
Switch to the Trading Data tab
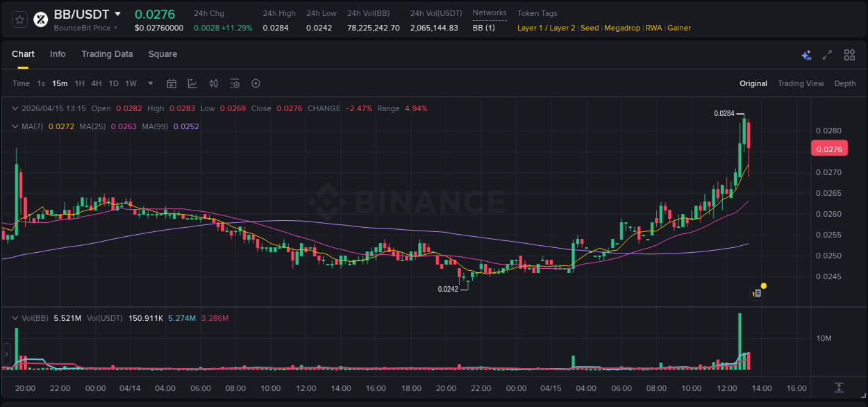point(107,54)
